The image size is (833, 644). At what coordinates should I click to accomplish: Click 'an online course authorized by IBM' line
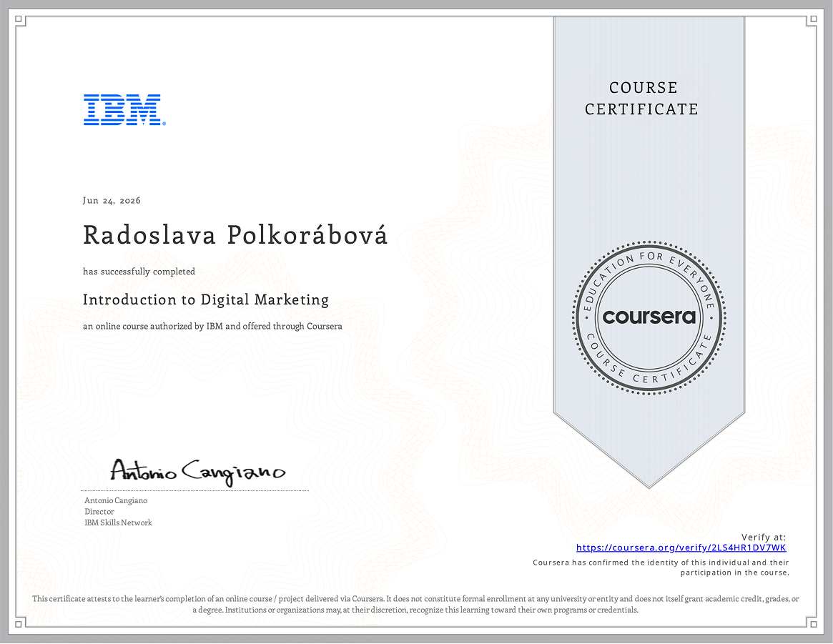(212, 326)
